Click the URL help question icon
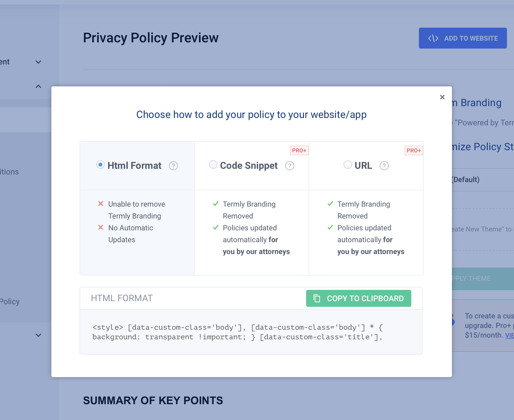The image size is (514, 420). 384,166
